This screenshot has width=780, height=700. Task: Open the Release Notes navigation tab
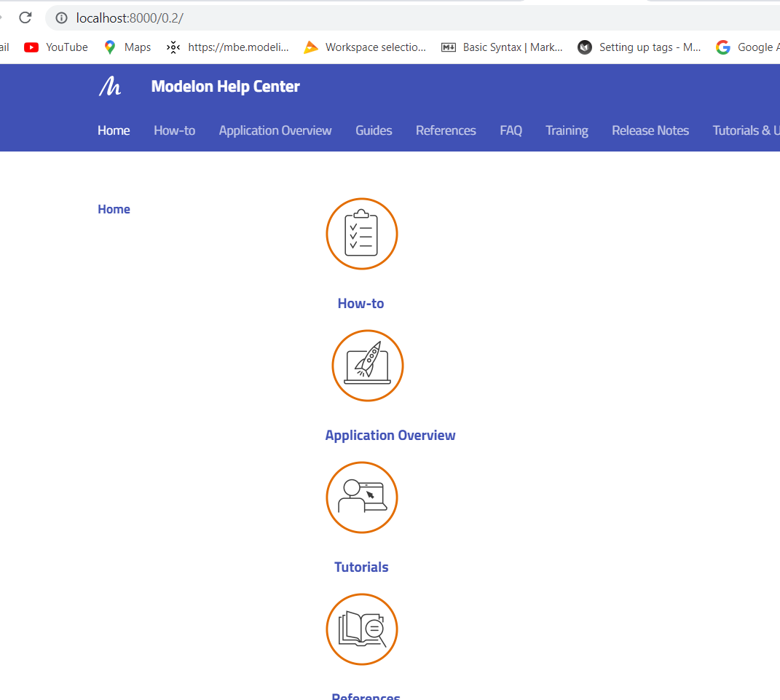(x=650, y=130)
